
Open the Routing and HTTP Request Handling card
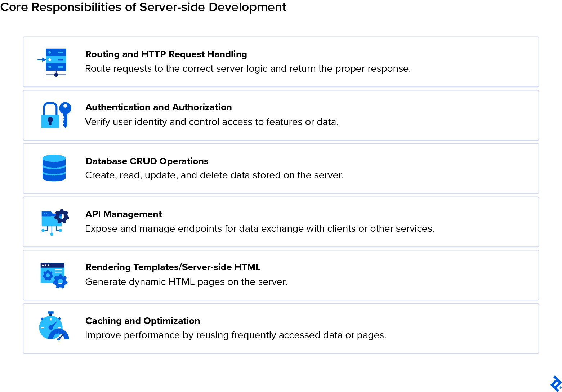[x=281, y=62]
